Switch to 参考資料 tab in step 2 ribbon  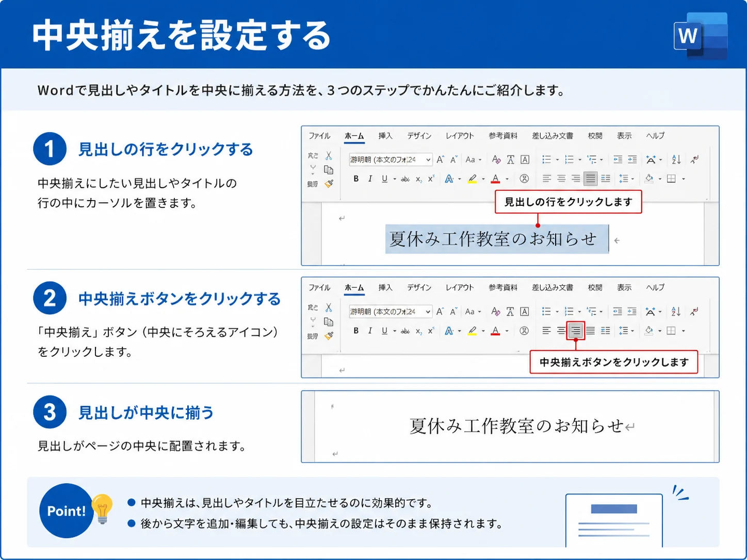click(x=503, y=287)
